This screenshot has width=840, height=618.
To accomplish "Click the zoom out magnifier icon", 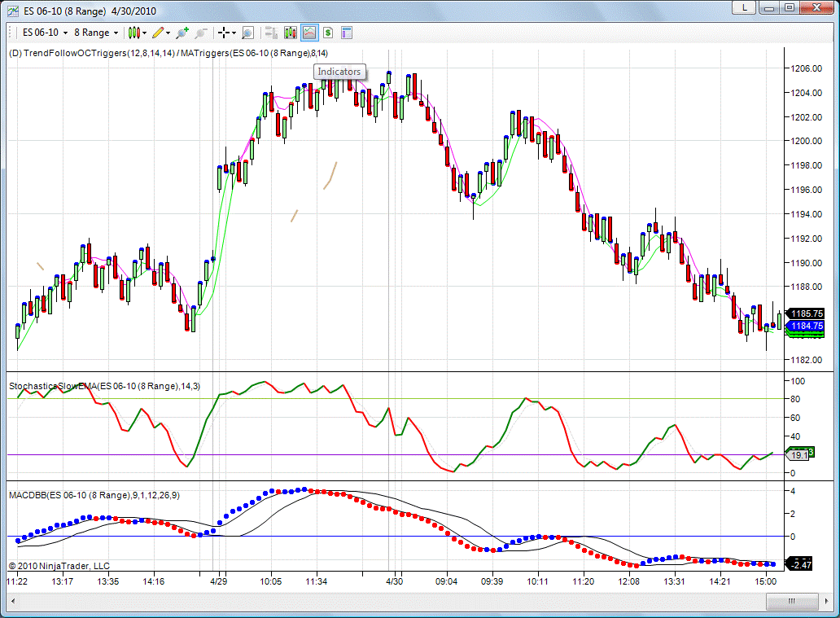I will (x=201, y=33).
